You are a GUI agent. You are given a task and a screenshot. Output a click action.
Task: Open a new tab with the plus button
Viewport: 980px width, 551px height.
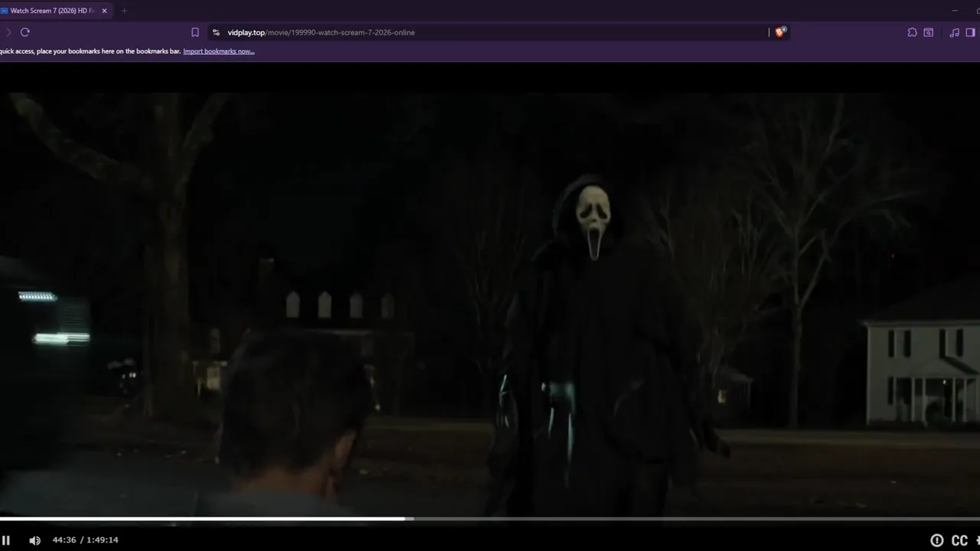124,11
